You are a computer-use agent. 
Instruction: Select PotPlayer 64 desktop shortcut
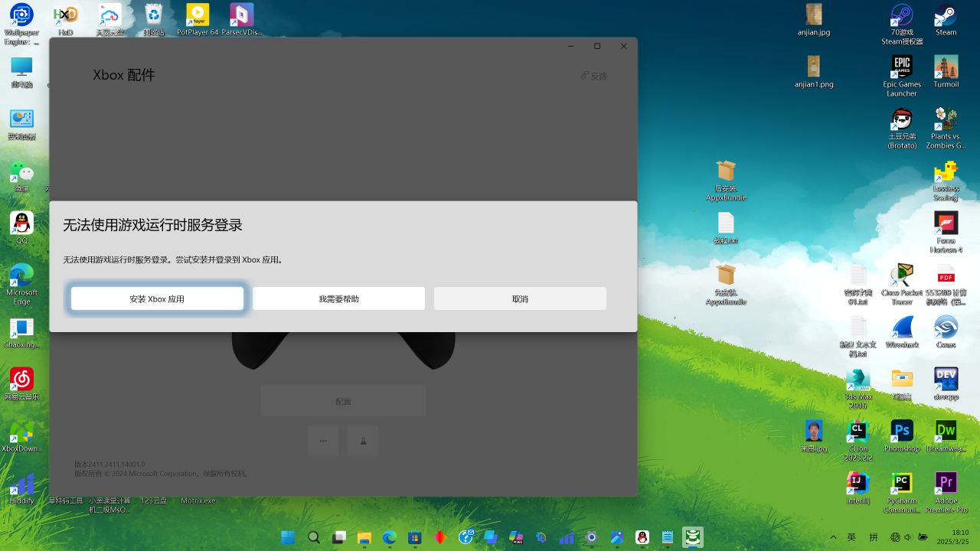tap(198, 20)
